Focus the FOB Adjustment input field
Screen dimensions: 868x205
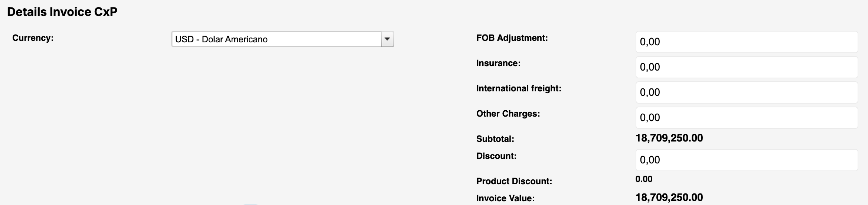(x=746, y=42)
